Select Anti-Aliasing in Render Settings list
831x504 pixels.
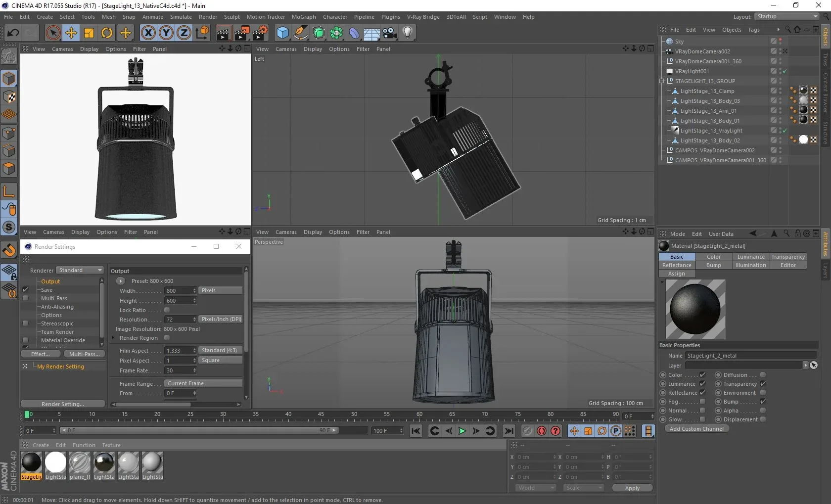[57, 307]
